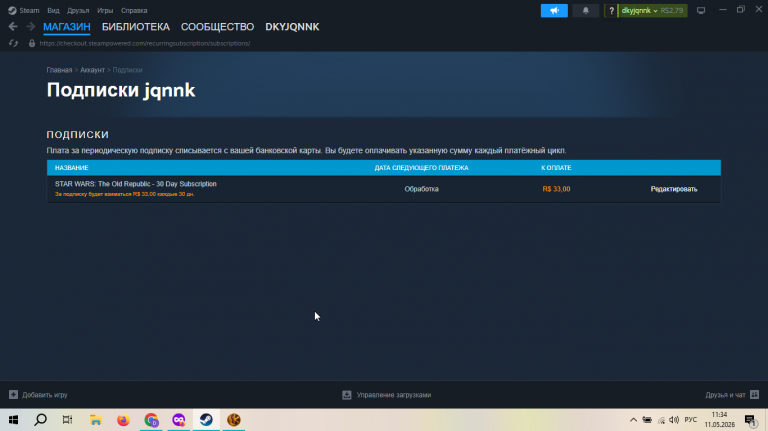Click the ДАТА СЛЕДУЮЩЕГО ПЛАТЕЖА column header

click(x=421, y=168)
